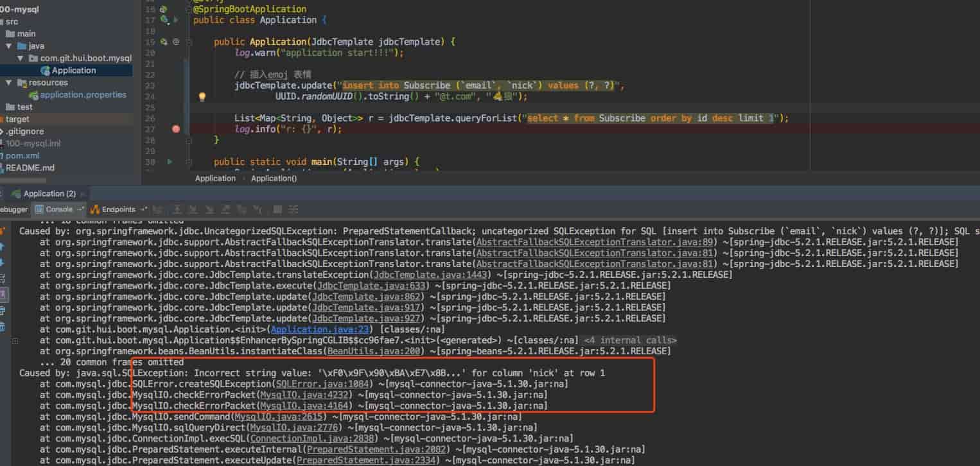The height and width of the screenshot is (466, 980).
Task: Toggle scroll-to-end button in the console sidebar
Action: click(3, 295)
